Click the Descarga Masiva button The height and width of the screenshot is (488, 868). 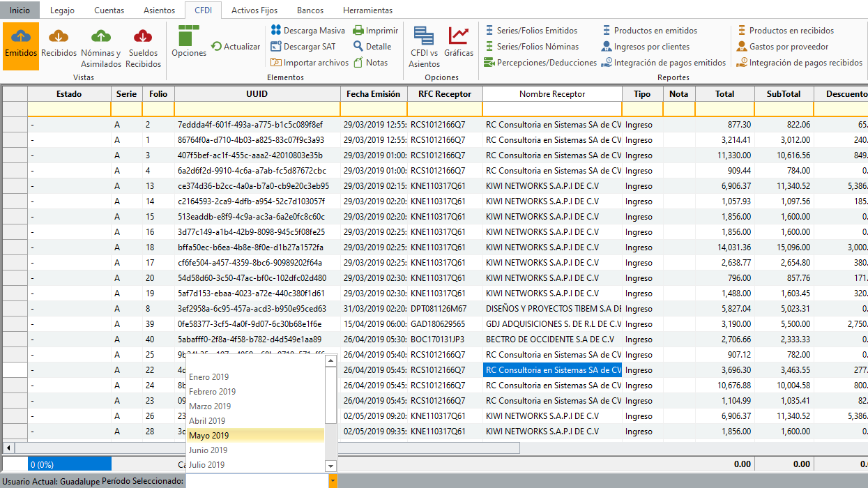pyautogui.click(x=307, y=31)
